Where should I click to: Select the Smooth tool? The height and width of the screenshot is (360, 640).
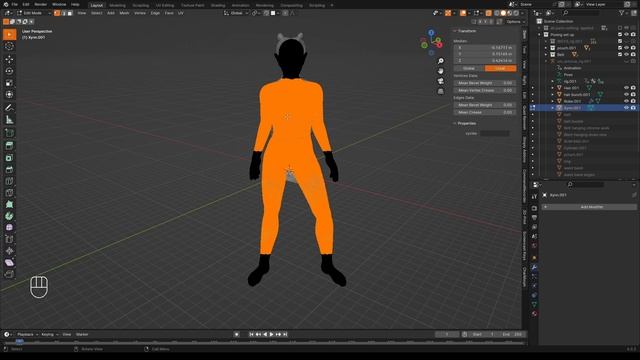click(9, 227)
